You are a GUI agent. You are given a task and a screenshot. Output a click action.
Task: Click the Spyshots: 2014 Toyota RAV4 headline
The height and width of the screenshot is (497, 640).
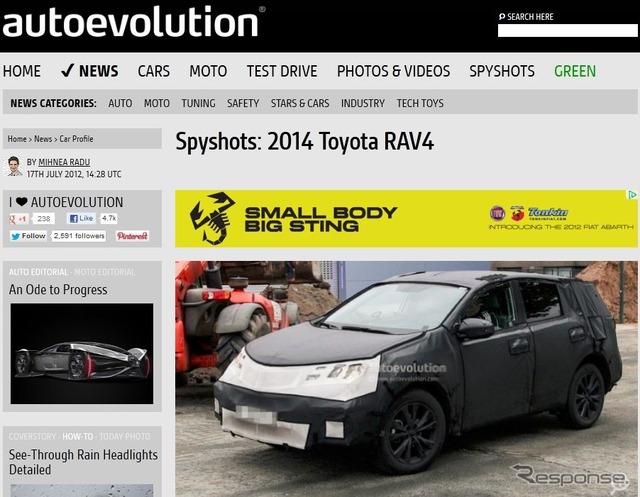tap(304, 142)
